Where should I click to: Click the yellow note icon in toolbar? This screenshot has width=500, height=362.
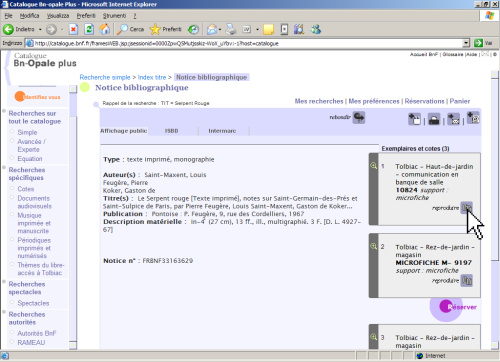(x=268, y=29)
